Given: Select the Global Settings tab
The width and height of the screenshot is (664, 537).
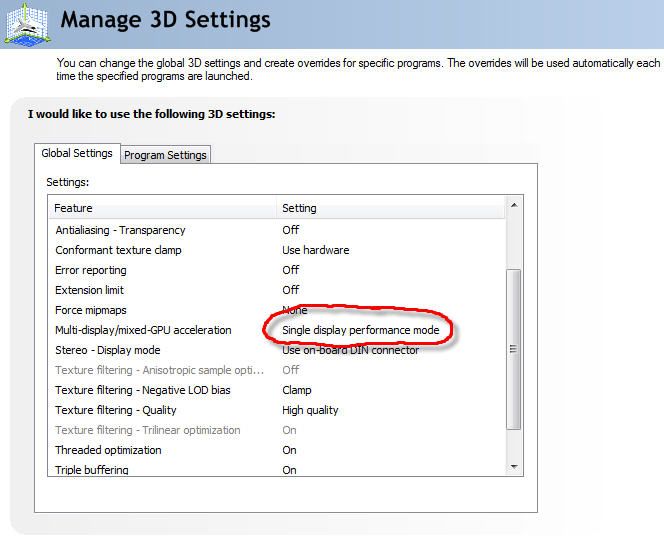Looking at the screenshot, I should coord(76,153).
